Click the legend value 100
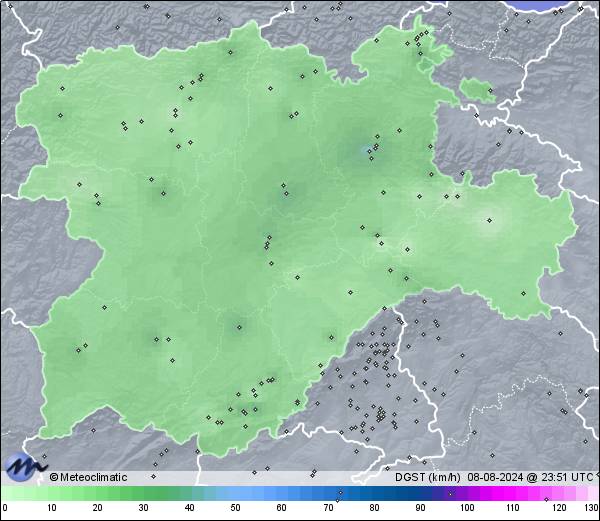Viewport: 600px width, 521px height. [x=467, y=508]
